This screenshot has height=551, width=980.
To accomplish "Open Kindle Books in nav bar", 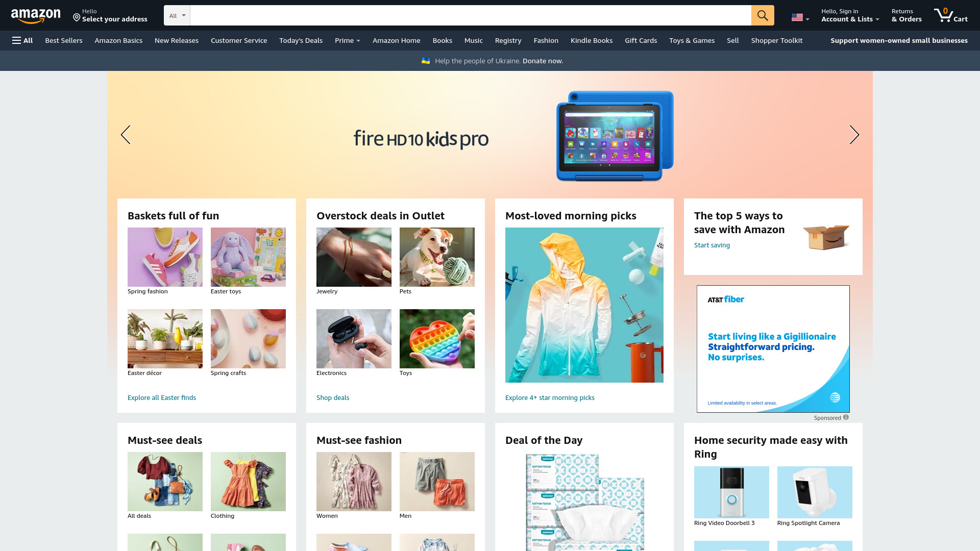I will click(592, 40).
